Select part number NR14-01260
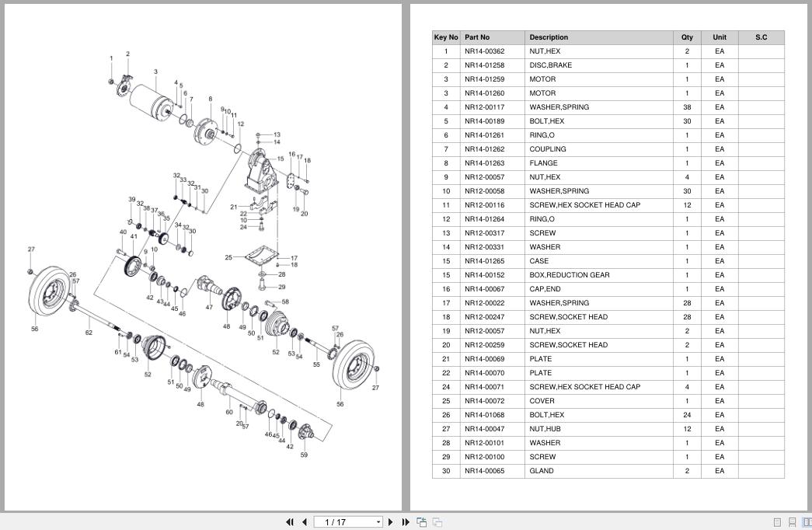The height and width of the screenshot is (530, 812). 484,93
